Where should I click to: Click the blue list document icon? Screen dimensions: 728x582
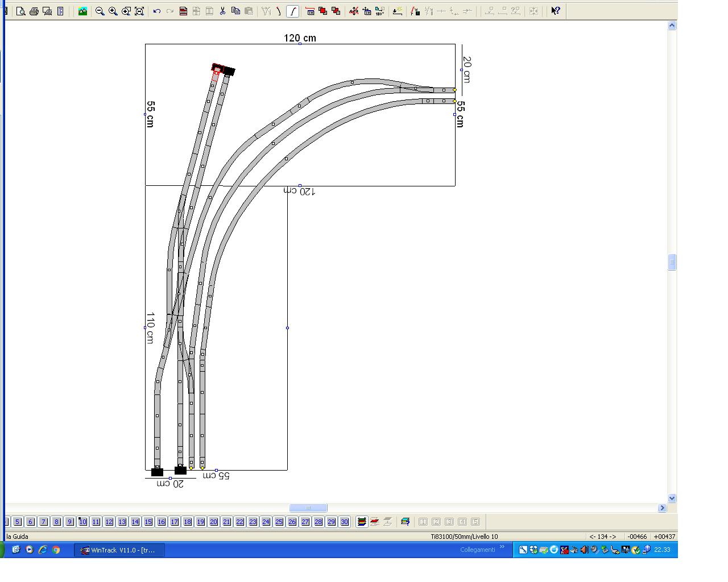pyautogui.click(x=60, y=11)
